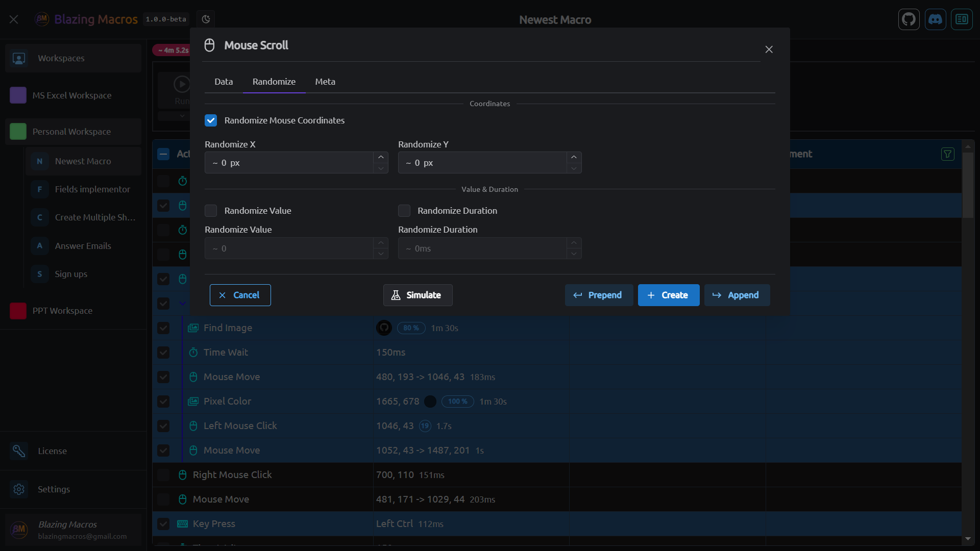Enable the Randomize Duration checkbox
This screenshot has width=980, height=551.
(x=404, y=211)
